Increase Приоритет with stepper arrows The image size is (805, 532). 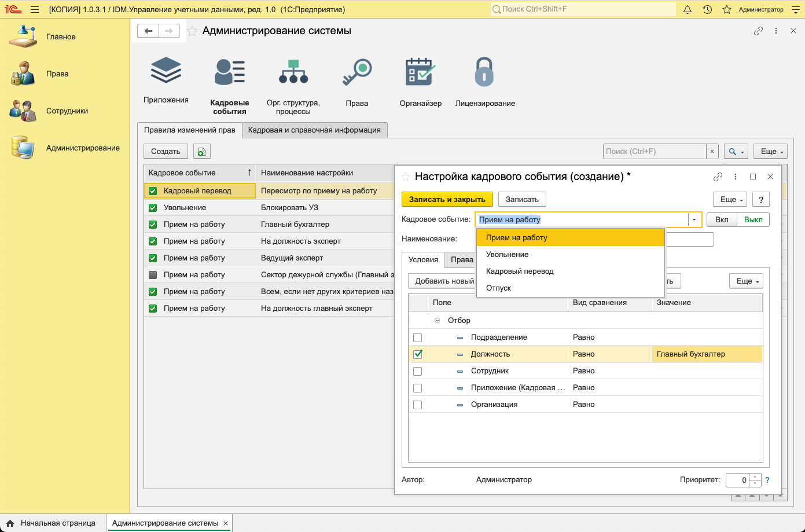(x=755, y=477)
